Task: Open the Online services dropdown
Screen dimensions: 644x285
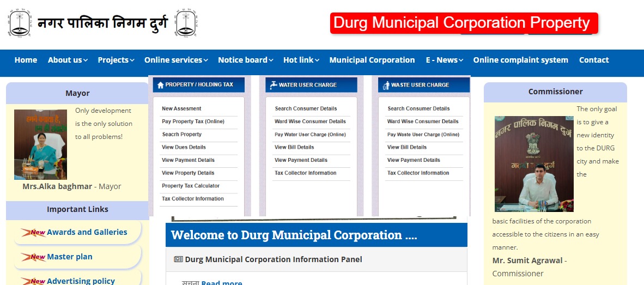Action: click(176, 60)
